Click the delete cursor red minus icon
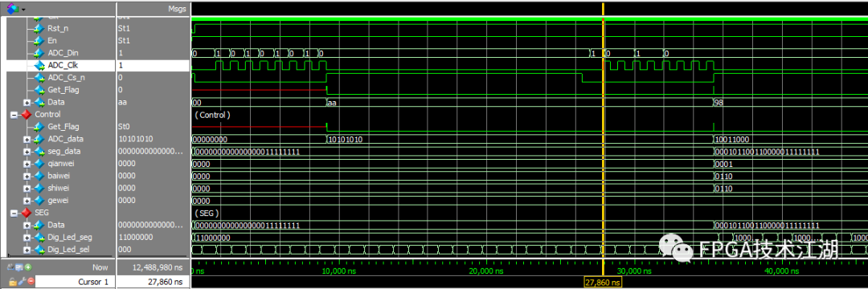Screen dimensions: 868x289 [31, 281]
